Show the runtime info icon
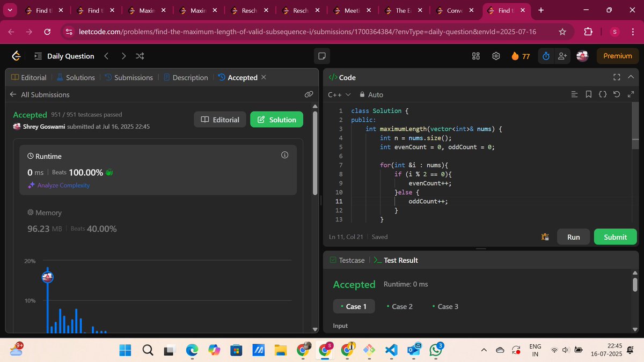 tap(285, 155)
